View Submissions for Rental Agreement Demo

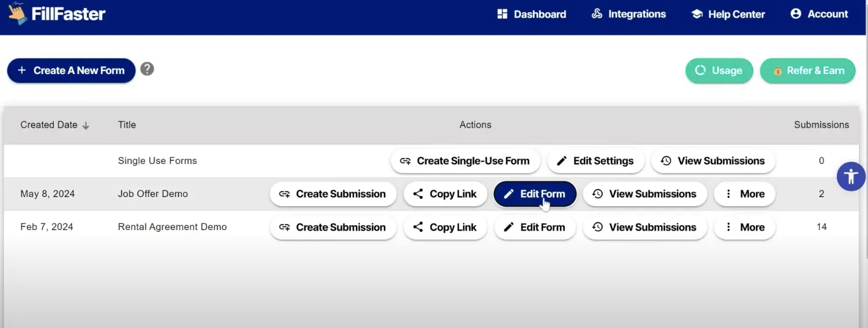645,227
